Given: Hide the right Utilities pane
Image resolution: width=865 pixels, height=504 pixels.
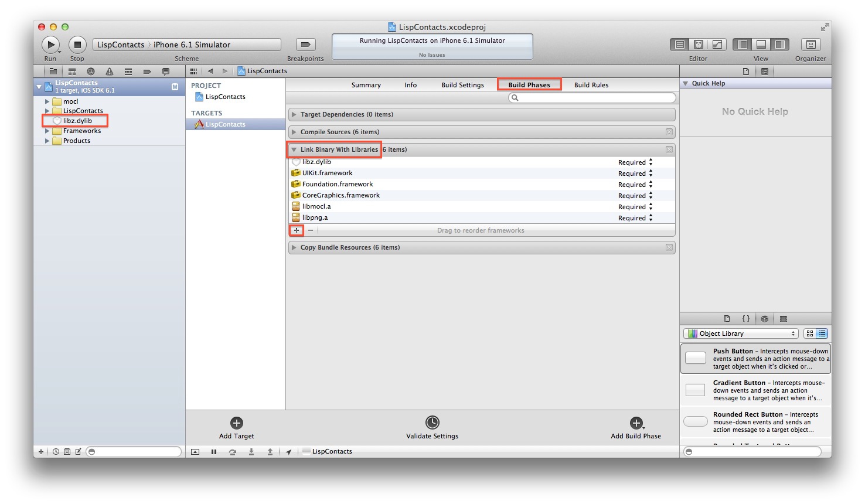Looking at the screenshot, I should tap(779, 45).
